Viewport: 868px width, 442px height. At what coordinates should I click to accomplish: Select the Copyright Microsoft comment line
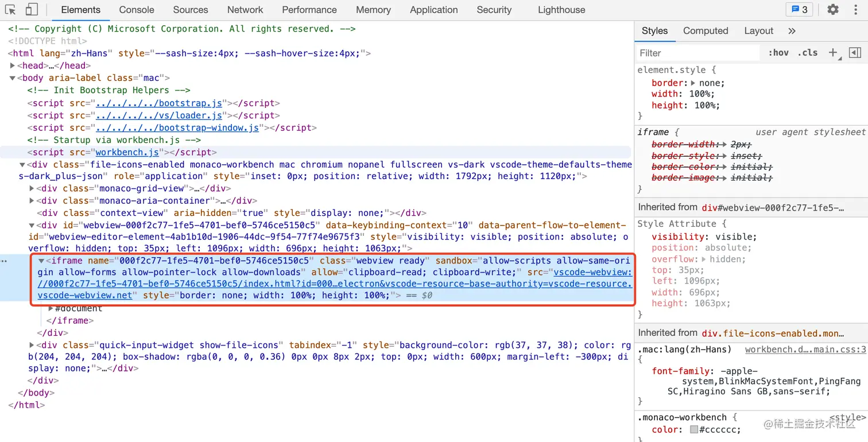pyautogui.click(x=182, y=29)
